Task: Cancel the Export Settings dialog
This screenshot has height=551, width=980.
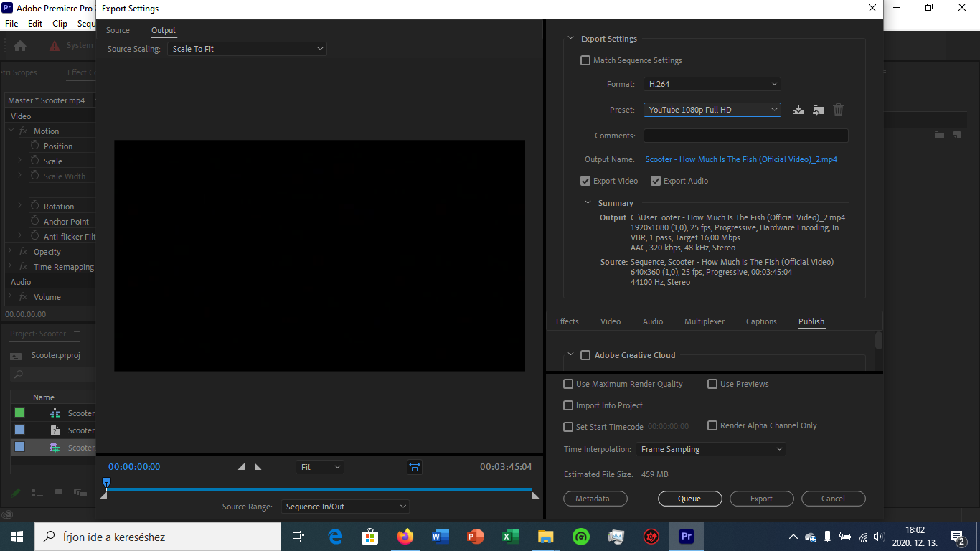Action: (x=834, y=499)
